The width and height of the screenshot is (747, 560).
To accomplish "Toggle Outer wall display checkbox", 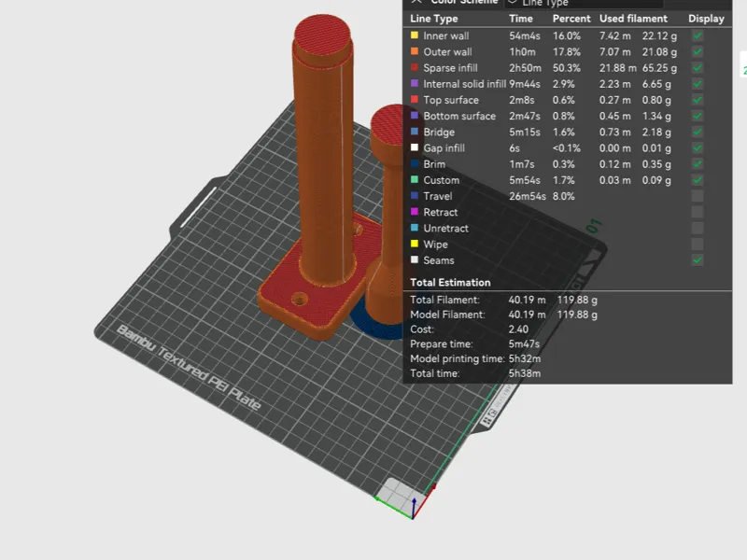I will coord(697,52).
